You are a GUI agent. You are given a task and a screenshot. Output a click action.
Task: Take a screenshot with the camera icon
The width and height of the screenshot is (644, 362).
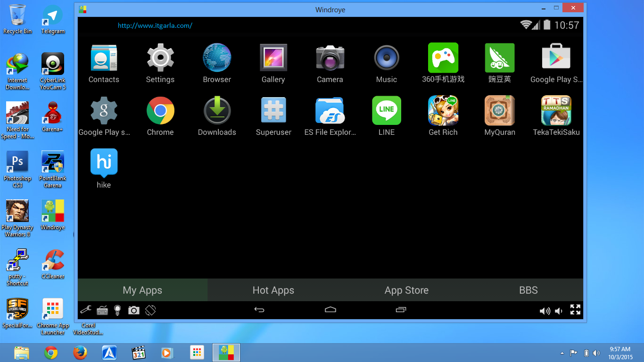[134, 310]
